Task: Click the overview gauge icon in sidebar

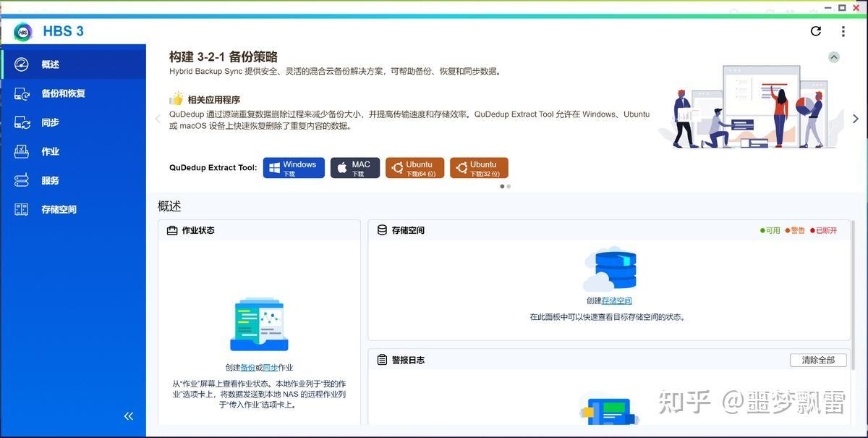Action: [22, 64]
